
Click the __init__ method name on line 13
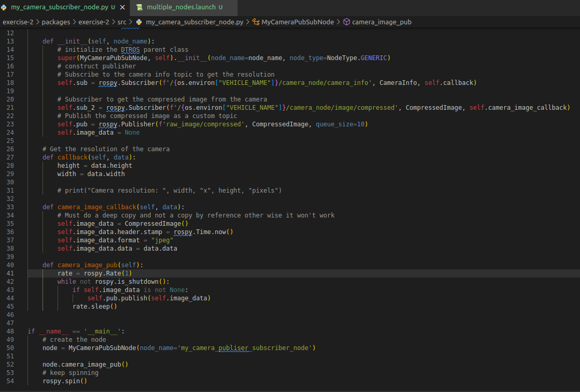pos(73,41)
